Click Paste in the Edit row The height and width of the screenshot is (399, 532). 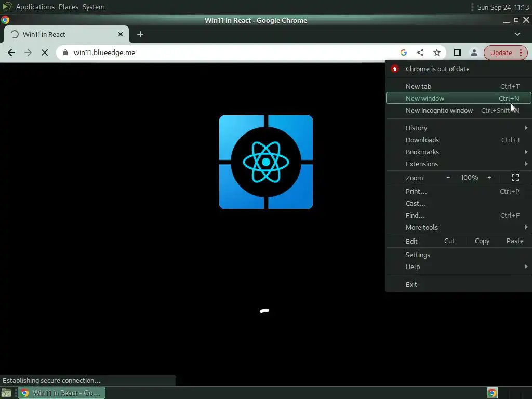click(515, 241)
